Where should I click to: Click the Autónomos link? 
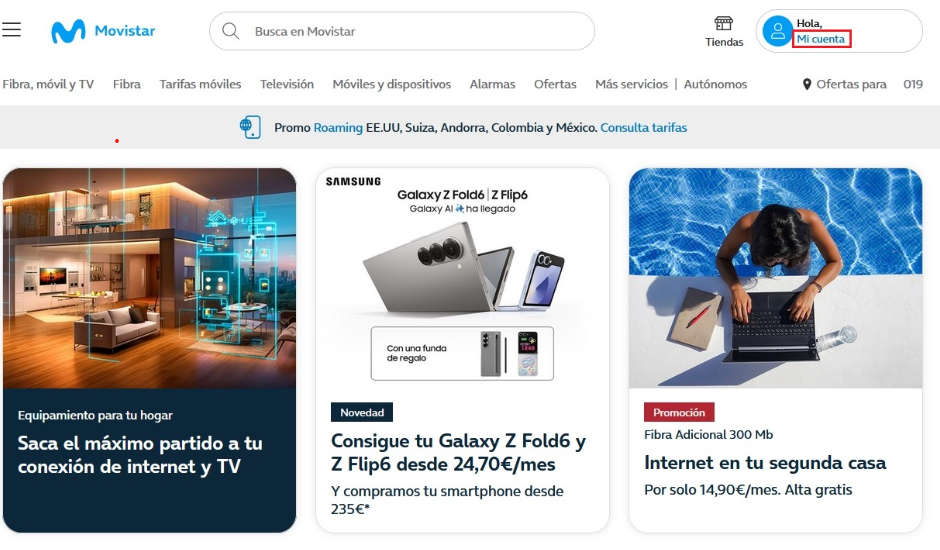[715, 85]
